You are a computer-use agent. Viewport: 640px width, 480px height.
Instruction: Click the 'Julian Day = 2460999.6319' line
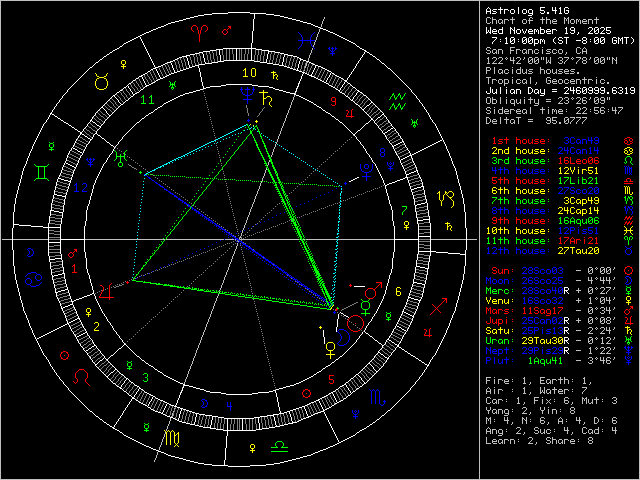(x=560, y=91)
